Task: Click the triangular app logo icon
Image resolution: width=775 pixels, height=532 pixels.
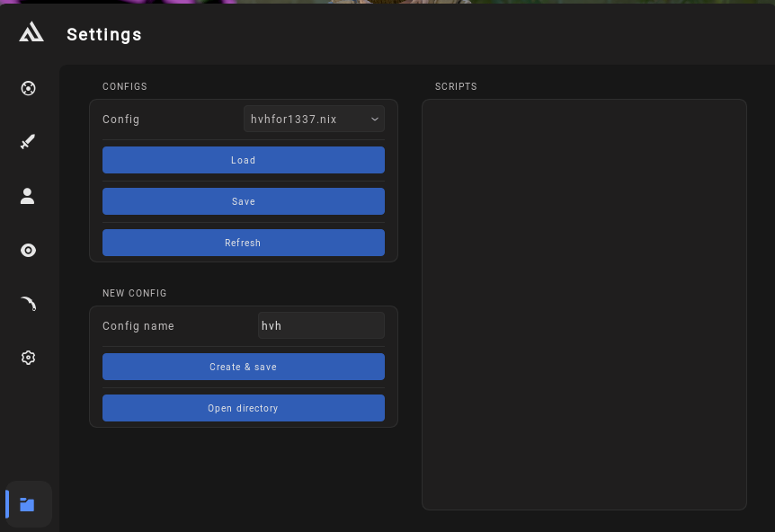Action: coord(31,32)
